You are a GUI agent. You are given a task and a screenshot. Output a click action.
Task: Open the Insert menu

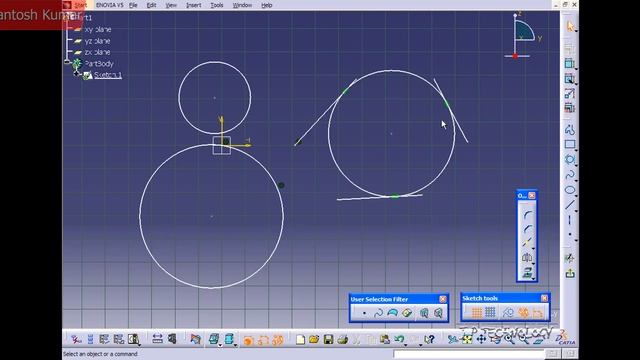coord(193,5)
